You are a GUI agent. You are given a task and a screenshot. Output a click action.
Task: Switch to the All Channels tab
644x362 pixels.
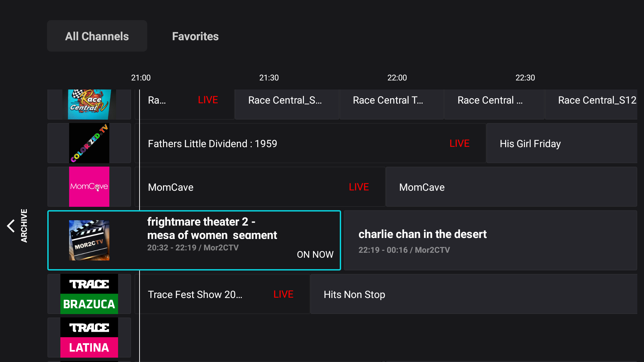tap(97, 36)
